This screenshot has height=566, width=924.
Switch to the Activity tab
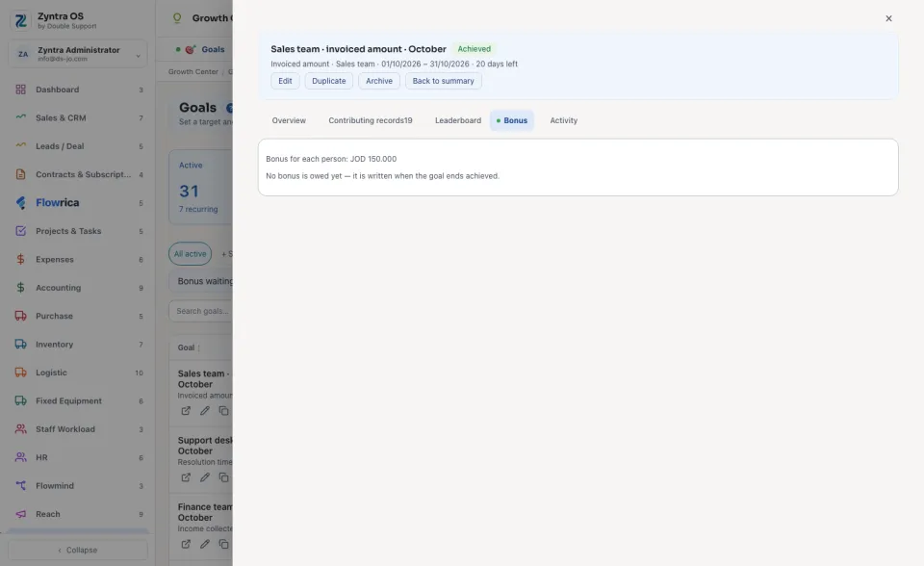[x=563, y=120]
